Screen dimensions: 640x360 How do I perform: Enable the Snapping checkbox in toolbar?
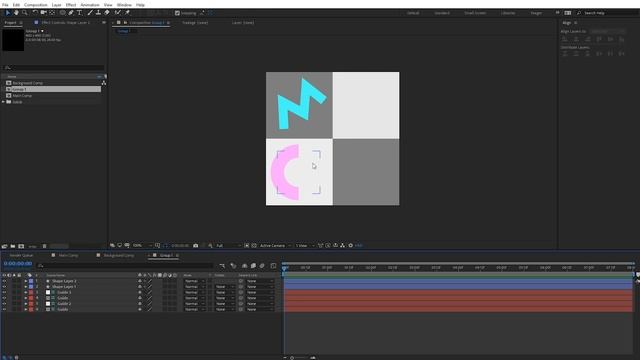coord(177,13)
